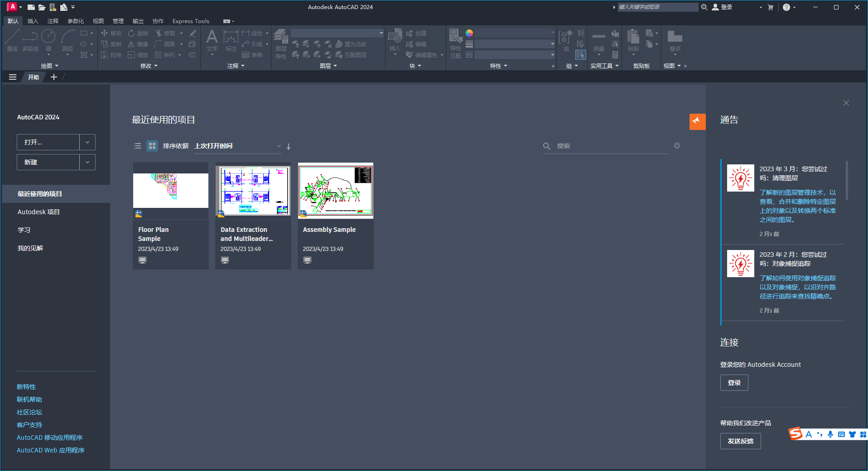
Task: Click the Scale (缩放) tool
Action: (x=138, y=55)
